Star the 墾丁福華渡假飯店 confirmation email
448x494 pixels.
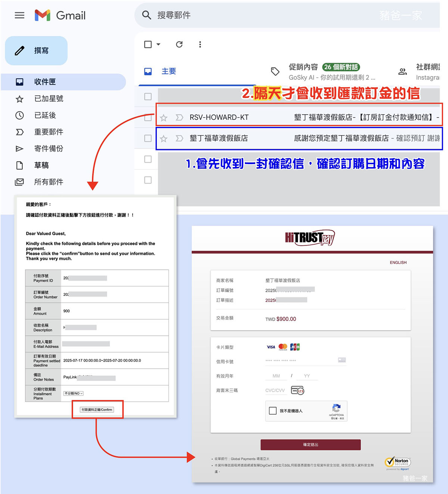[164, 139]
